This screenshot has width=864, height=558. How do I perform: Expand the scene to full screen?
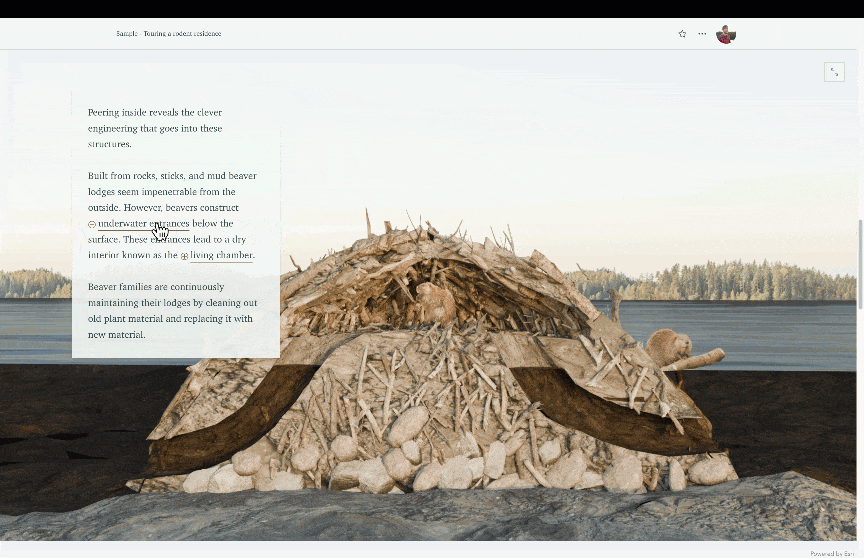pyautogui.click(x=834, y=72)
